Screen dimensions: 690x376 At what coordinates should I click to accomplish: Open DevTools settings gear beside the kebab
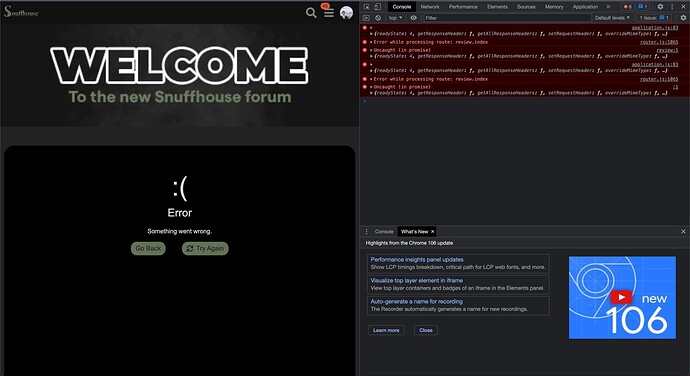pos(660,7)
